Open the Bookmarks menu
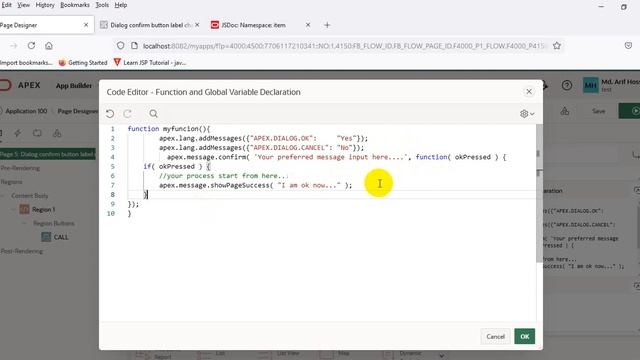This screenshot has height=360, width=640. 75,5
